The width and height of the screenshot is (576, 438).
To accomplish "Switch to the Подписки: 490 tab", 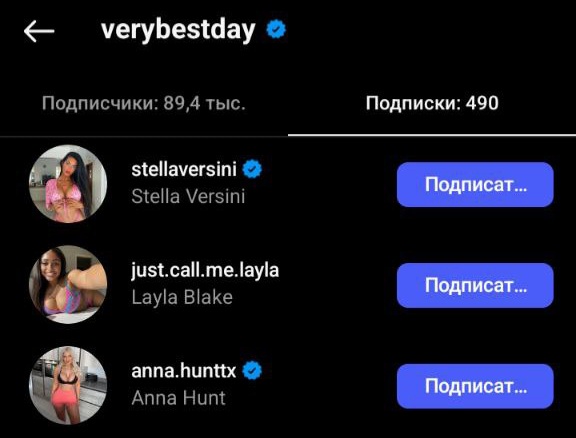I will click(432, 103).
